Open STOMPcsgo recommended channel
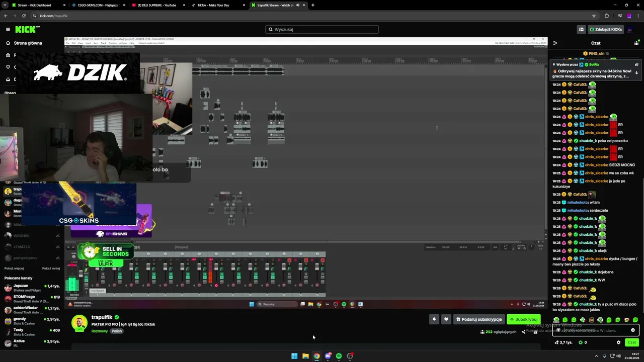Viewport: 644px width, 362px height. [32, 299]
